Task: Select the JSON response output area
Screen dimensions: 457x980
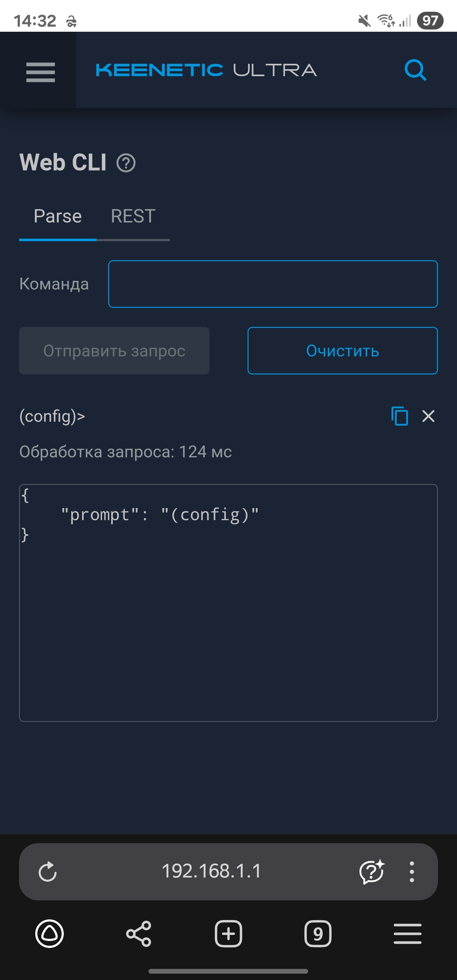Action: click(228, 603)
